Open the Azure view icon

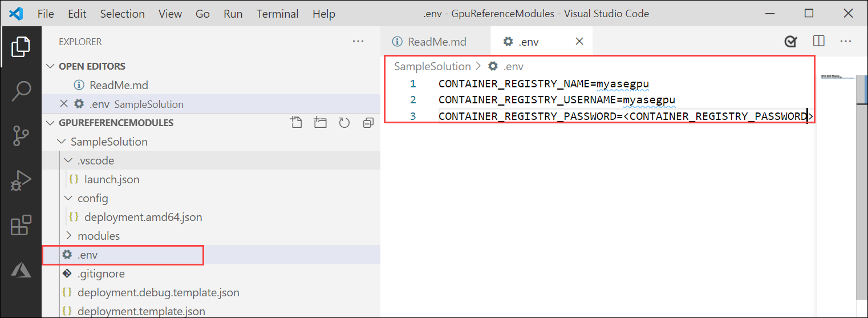tap(21, 270)
